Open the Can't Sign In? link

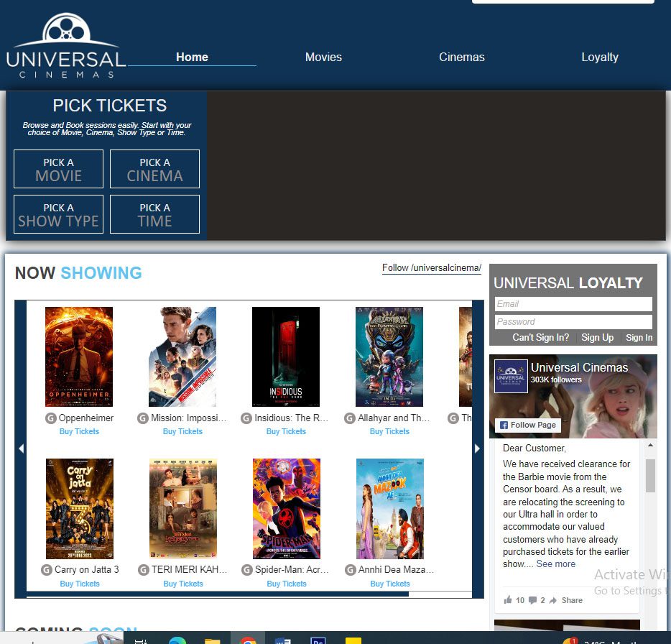pyautogui.click(x=541, y=338)
